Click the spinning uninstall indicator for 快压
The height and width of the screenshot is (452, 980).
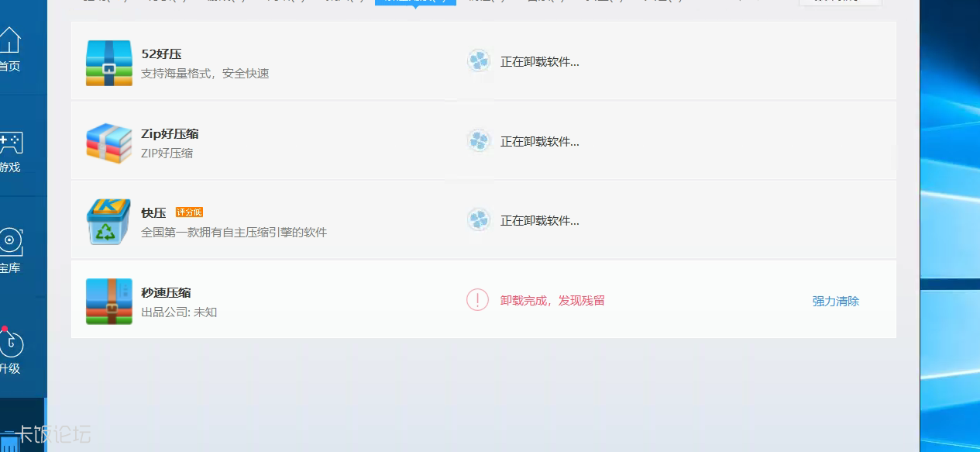tap(479, 220)
